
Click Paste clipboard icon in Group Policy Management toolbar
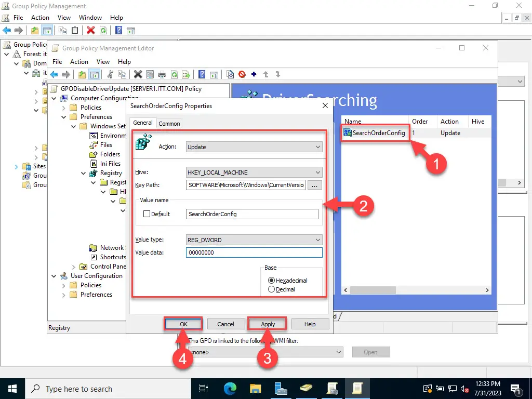[x=75, y=31]
